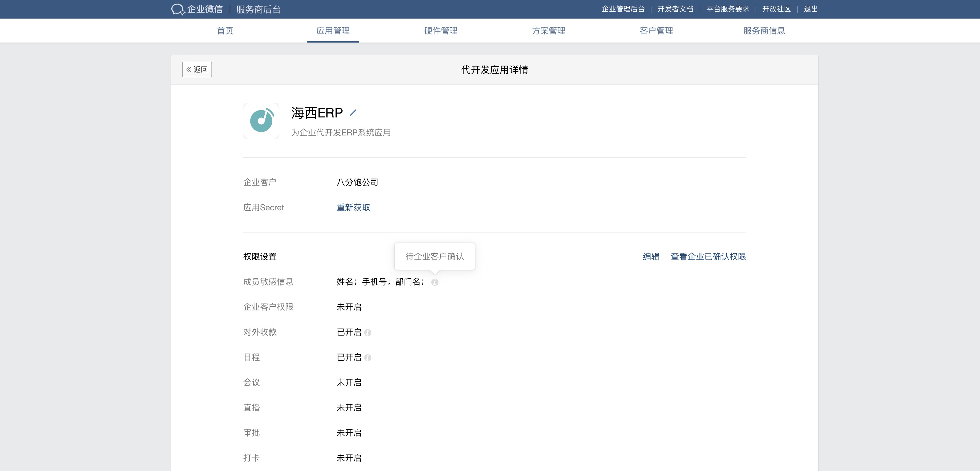Click the info icon in 对外收款 row

pyautogui.click(x=367, y=333)
